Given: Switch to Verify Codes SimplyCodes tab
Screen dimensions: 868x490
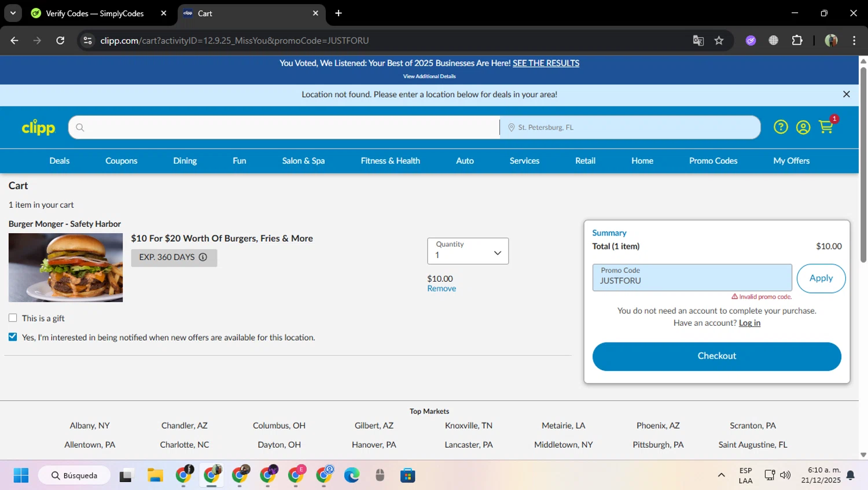Looking at the screenshot, I should [x=94, y=13].
